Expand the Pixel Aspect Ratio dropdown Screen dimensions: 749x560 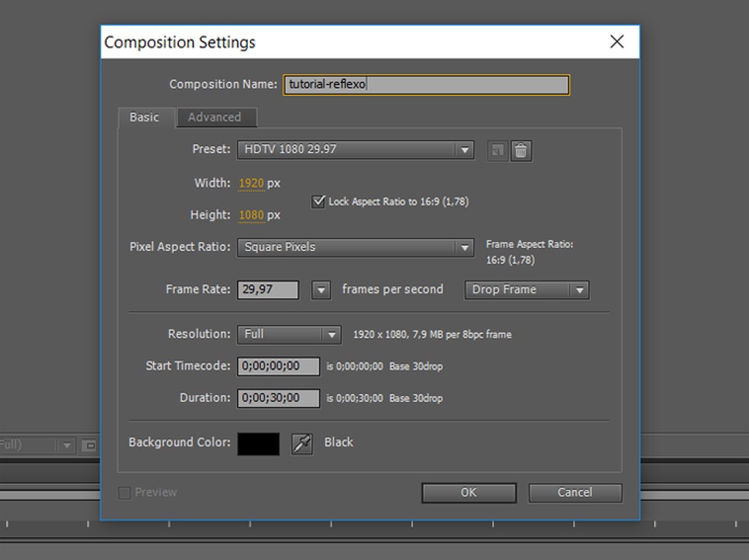click(x=355, y=247)
